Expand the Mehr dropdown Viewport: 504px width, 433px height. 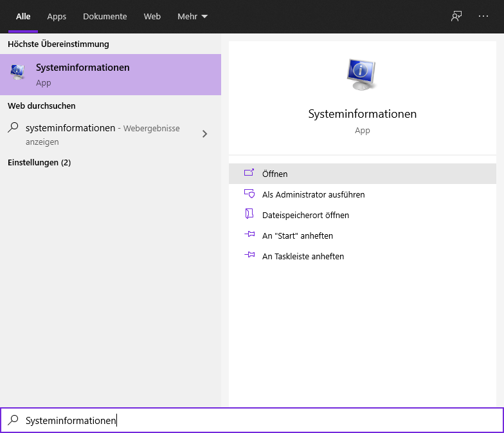click(x=192, y=17)
